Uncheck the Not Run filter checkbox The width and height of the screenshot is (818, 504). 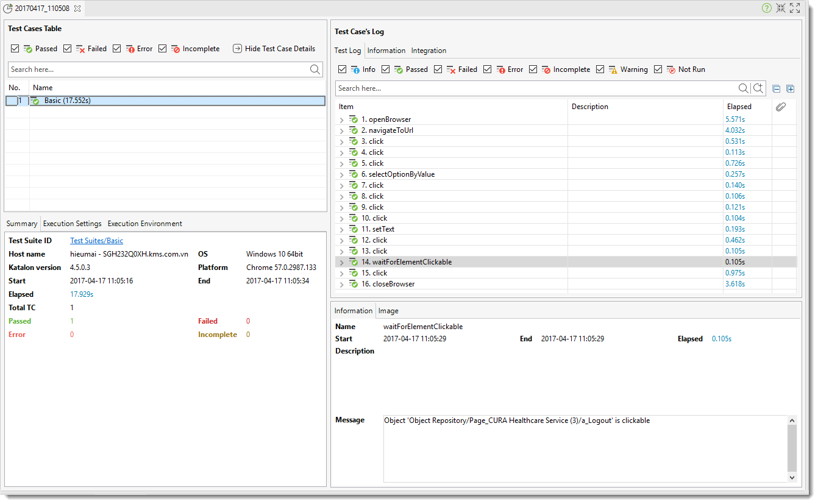click(658, 69)
